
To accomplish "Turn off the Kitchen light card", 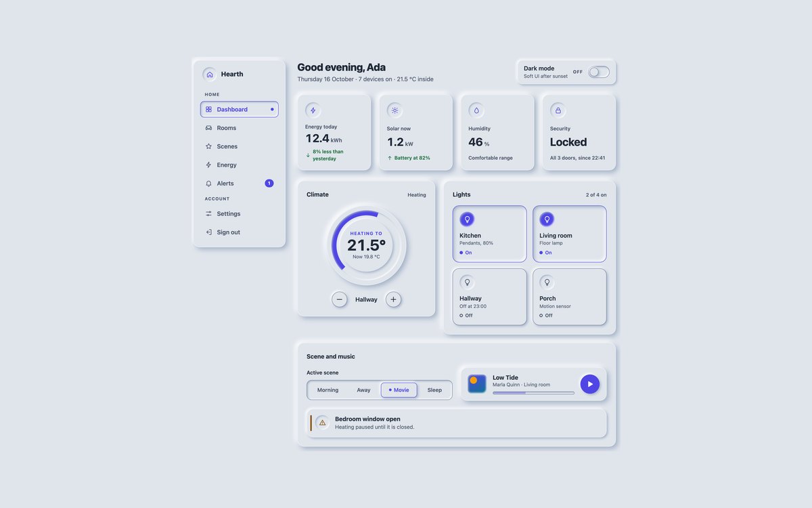I will pos(489,234).
